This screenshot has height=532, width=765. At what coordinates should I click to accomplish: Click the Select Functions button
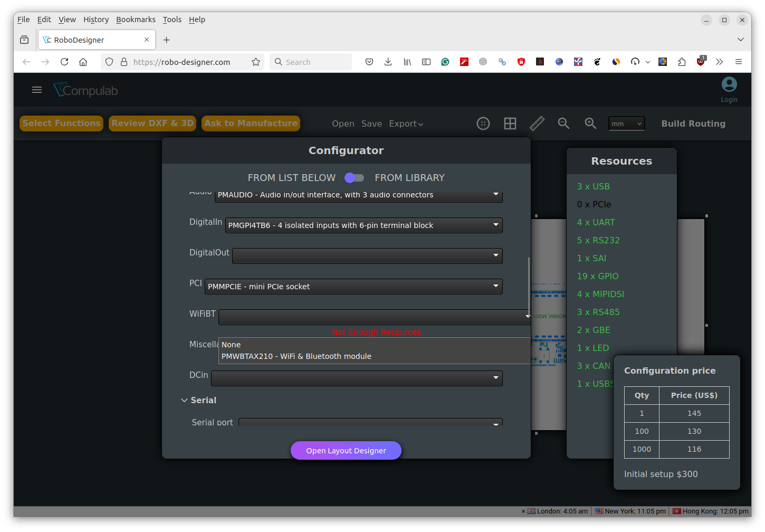click(62, 123)
